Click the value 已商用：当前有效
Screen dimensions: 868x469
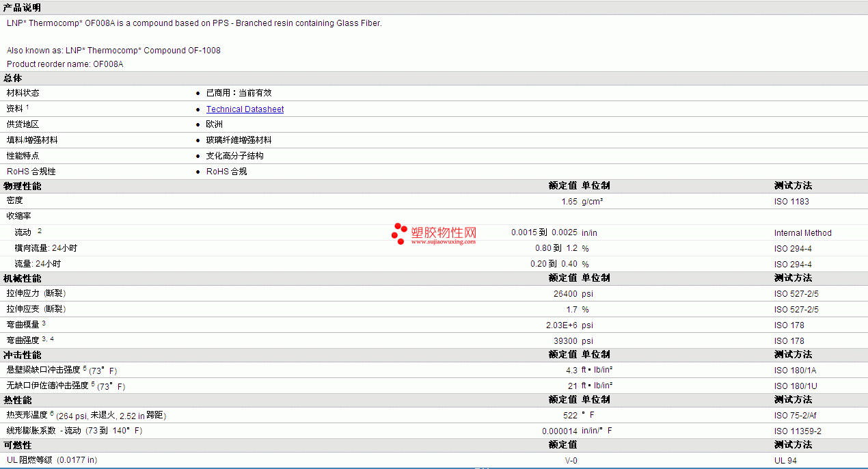tap(239, 93)
